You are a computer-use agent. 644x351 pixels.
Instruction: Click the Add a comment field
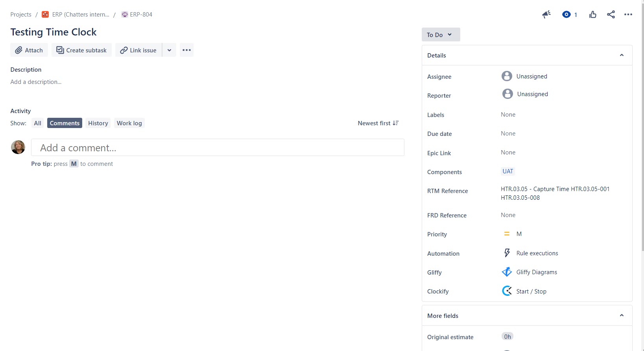(x=218, y=147)
